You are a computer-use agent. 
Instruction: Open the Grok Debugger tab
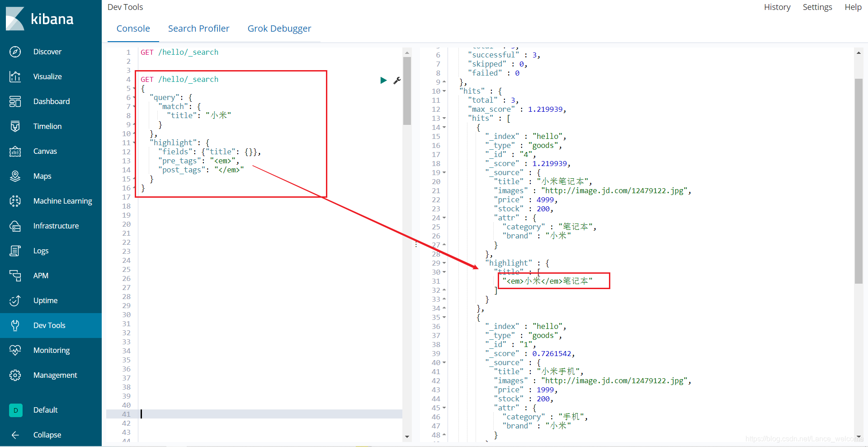click(279, 28)
